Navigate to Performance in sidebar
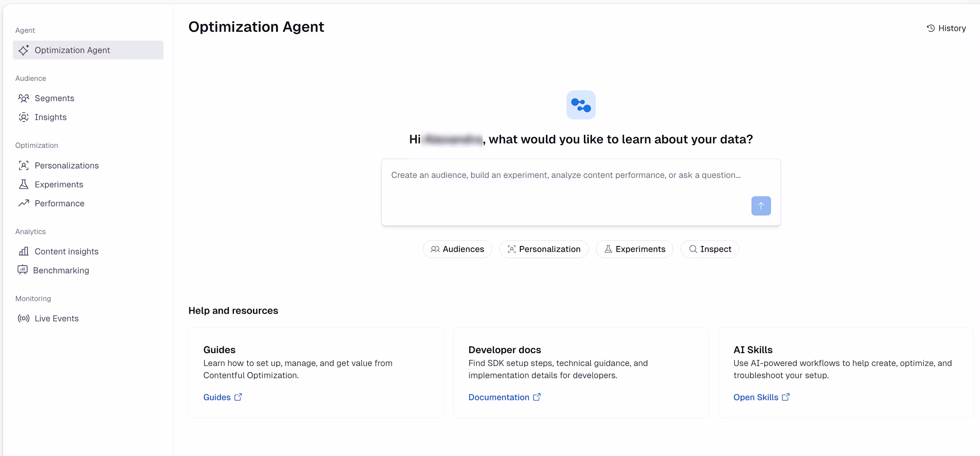The image size is (980, 456). click(x=88, y=203)
